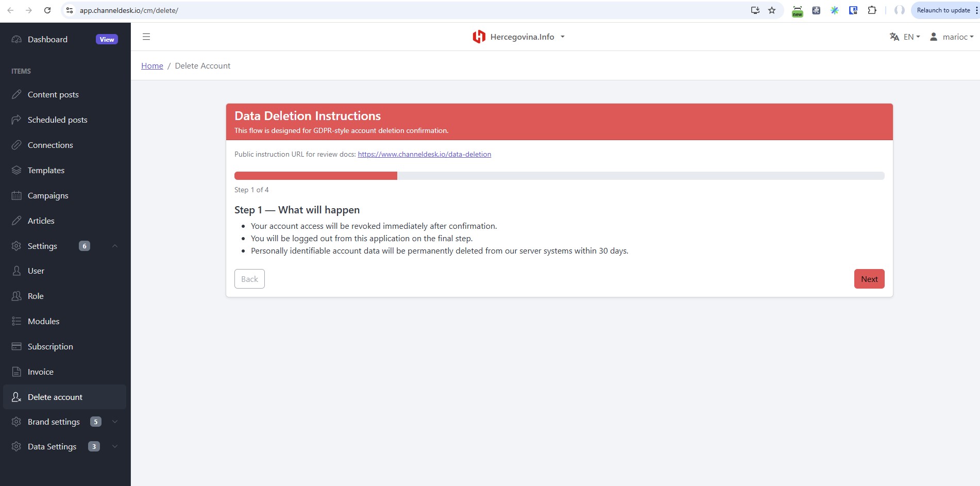
Task: Go to Campaigns in sidebar
Action: [x=48, y=195]
